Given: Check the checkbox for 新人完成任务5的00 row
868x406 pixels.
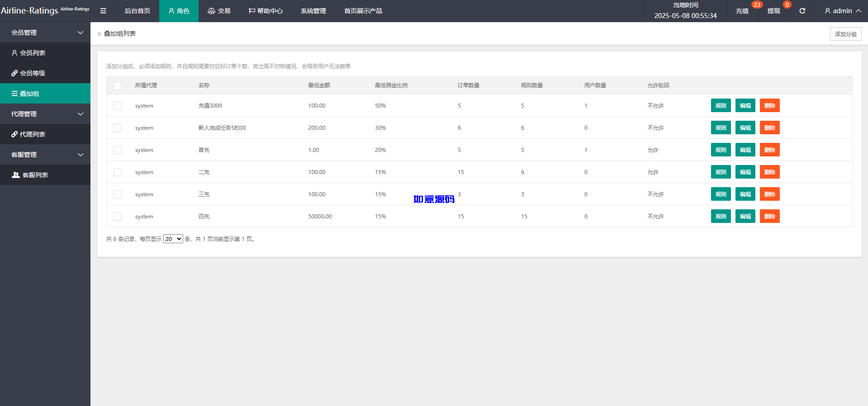Looking at the screenshot, I should 118,128.
